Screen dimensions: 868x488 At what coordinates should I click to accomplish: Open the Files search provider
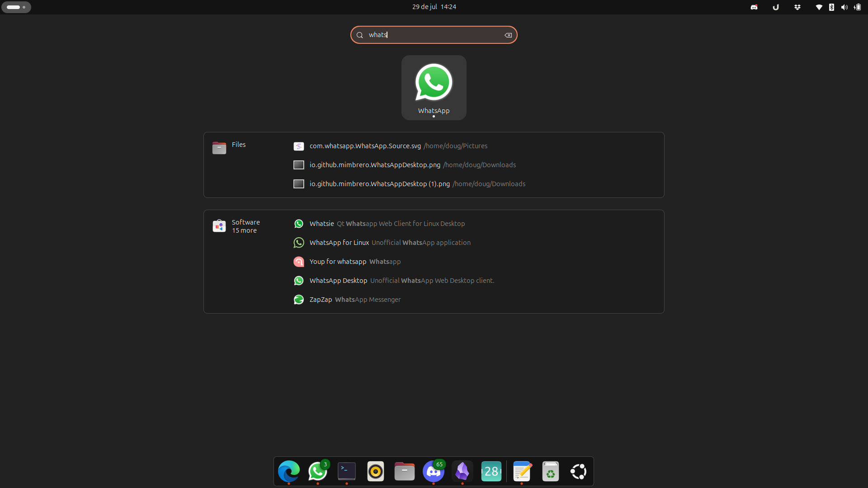point(229,147)
